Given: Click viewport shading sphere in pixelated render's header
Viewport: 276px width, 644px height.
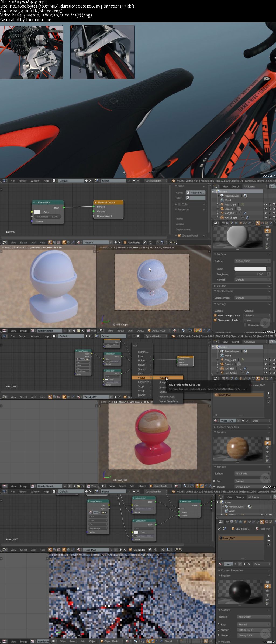Looking at the screenshot, I should coord(127,641).
